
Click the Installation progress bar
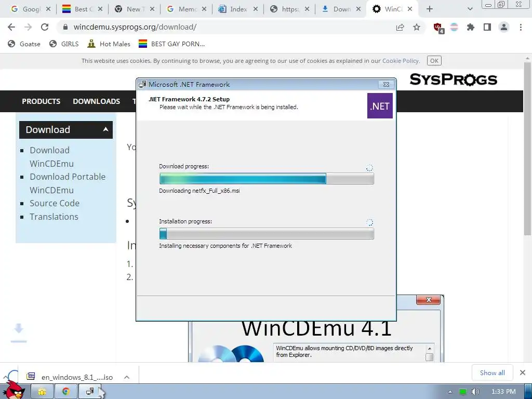click(267, 234)
